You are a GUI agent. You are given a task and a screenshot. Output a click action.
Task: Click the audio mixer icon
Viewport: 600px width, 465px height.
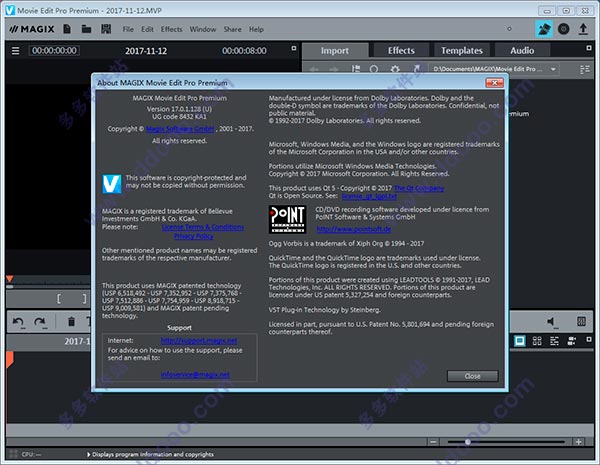(x=581, y=321)
